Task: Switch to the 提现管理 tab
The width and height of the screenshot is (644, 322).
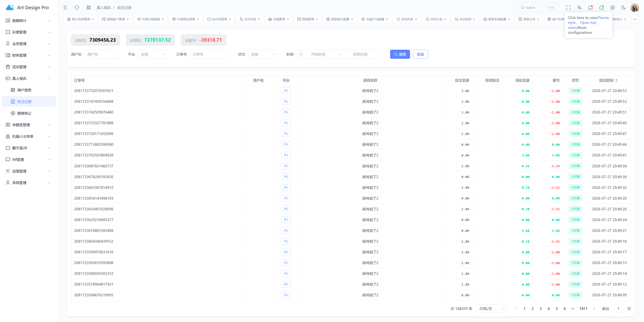Action: click(x=308, y=19)
